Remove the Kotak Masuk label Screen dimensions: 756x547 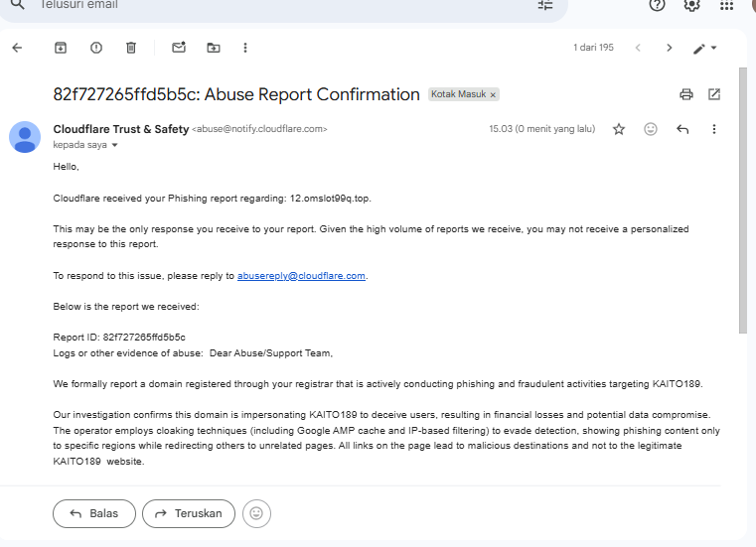click(x=493, y=95)
